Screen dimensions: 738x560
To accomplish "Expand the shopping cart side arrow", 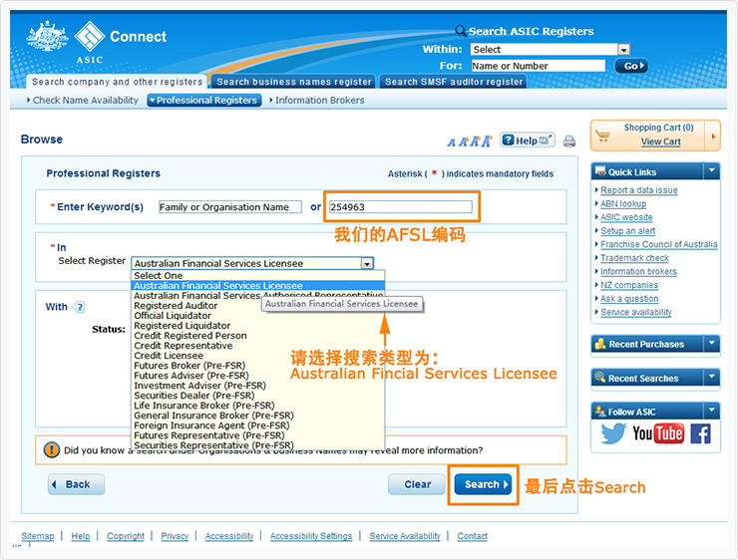I will pos(713,137).
